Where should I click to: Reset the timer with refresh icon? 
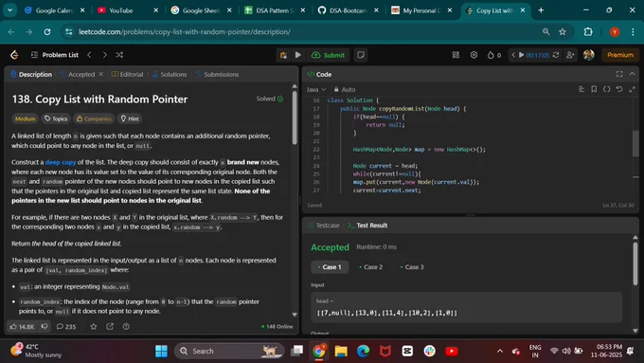tap(556, 55)
